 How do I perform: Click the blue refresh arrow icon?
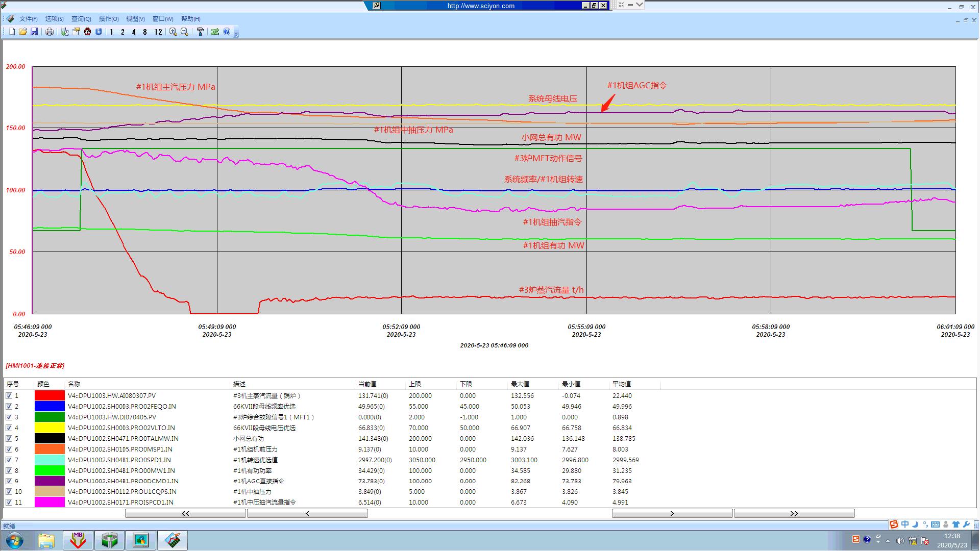click(x=99, y=32)
